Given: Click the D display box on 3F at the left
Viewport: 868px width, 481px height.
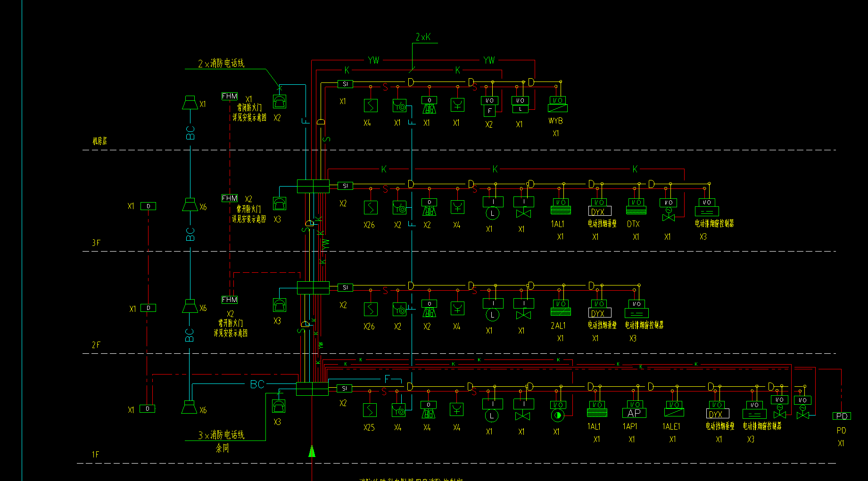Looking at the screenshot, I should pos(148,206).
